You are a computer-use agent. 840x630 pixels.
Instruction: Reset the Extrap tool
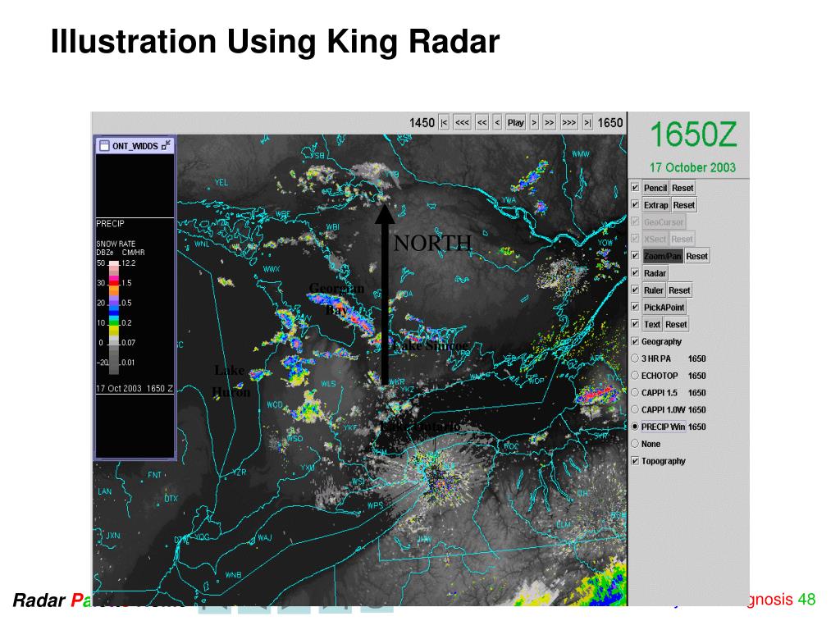684,205
